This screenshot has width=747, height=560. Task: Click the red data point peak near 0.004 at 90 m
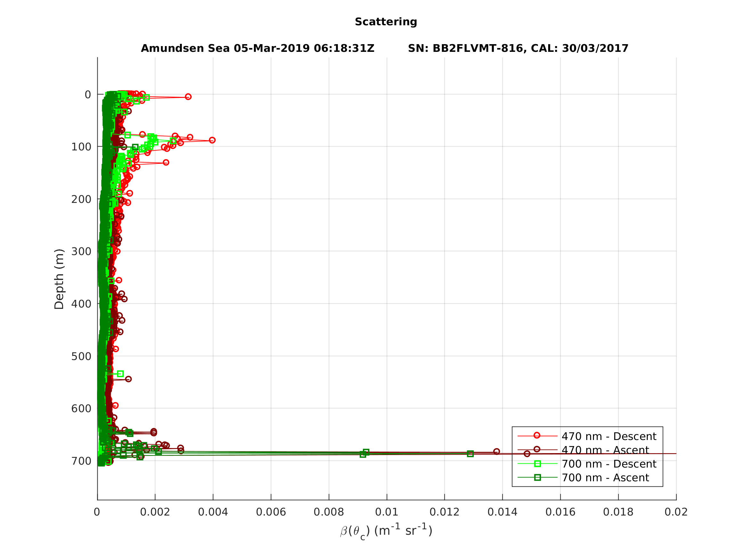pyautogui.click(x=212, y=140)
